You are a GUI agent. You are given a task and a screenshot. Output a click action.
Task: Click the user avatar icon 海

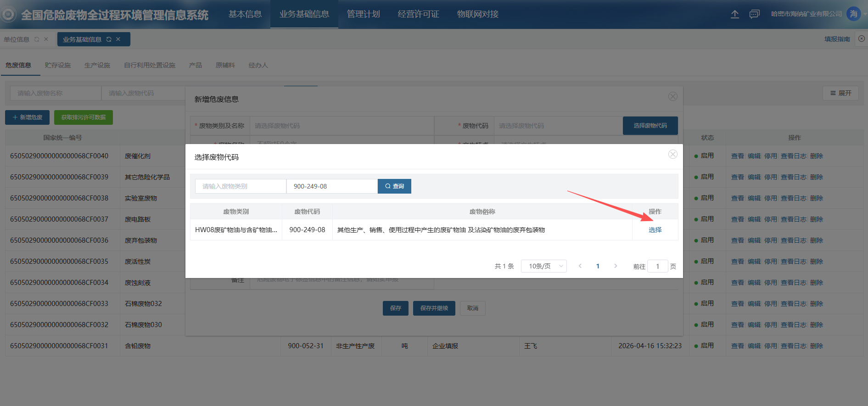[853, 14]
